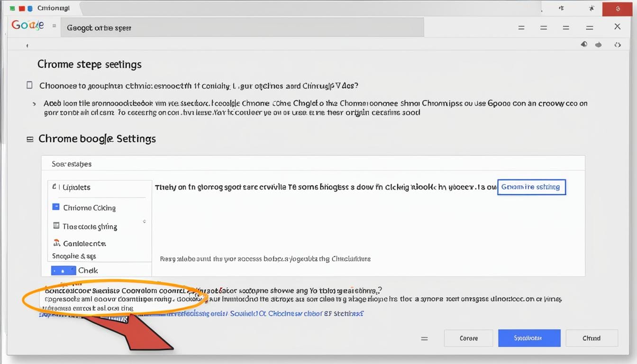Click the small chevron right of 'Tlas ctocts shiing'
Viewport: 637px width, 364px height.
click(144, 221)
